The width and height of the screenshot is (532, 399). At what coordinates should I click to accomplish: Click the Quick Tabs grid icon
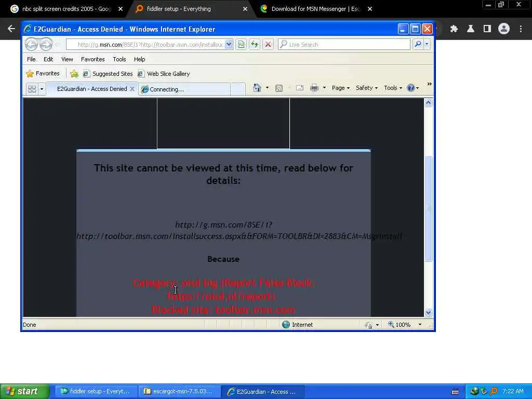tap(32, 89)
